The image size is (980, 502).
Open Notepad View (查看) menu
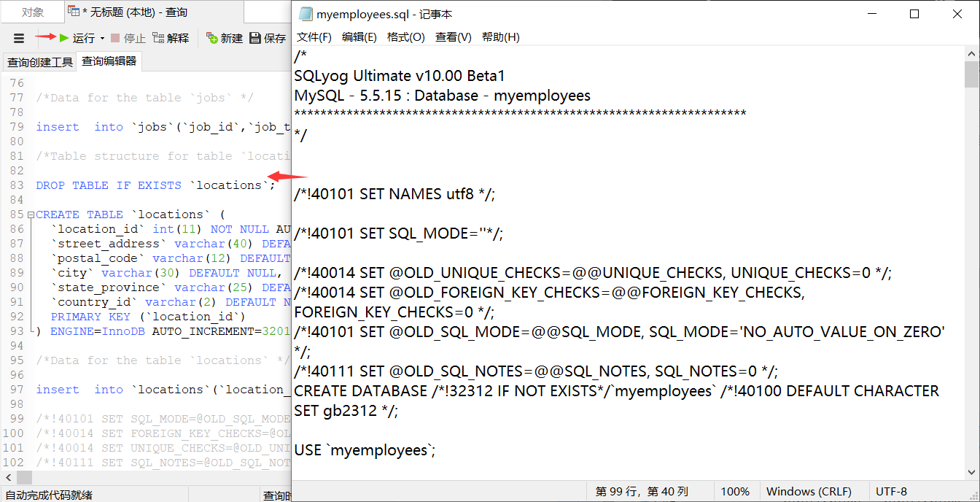coord(453,37)
